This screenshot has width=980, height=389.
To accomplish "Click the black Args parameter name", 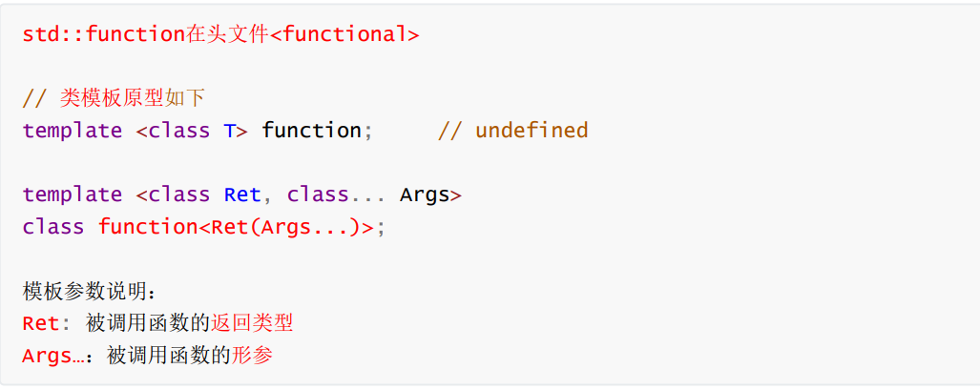I will (x=425, y=196).
